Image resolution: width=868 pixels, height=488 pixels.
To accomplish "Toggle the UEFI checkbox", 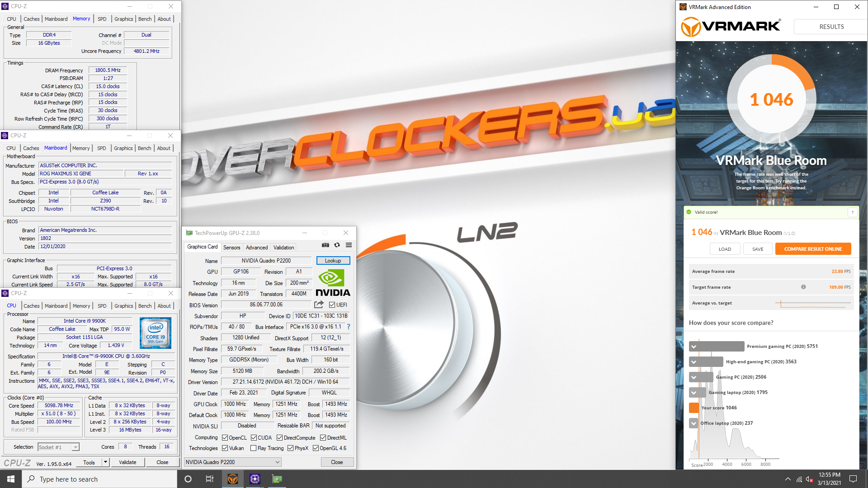I will [332, 305].
